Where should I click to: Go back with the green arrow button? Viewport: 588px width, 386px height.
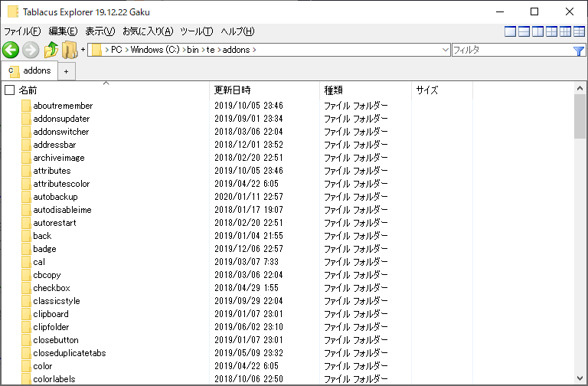pyautogui.click(x=11, y=50)
